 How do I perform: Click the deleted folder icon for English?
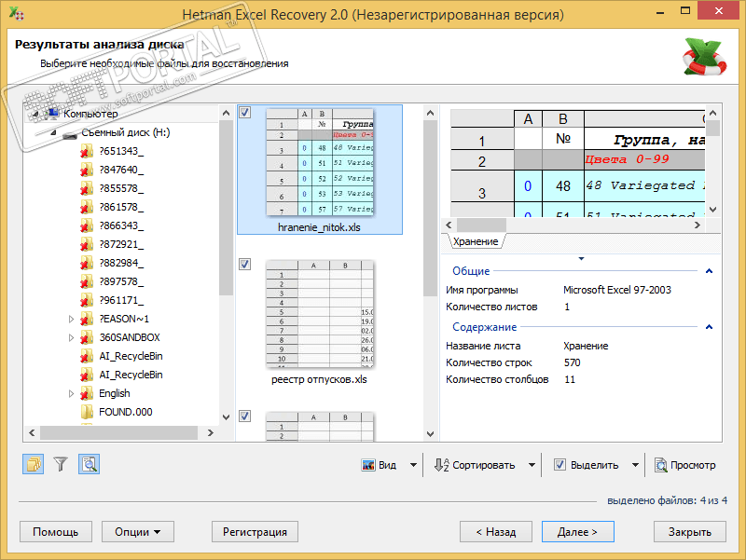pos(86,393)
